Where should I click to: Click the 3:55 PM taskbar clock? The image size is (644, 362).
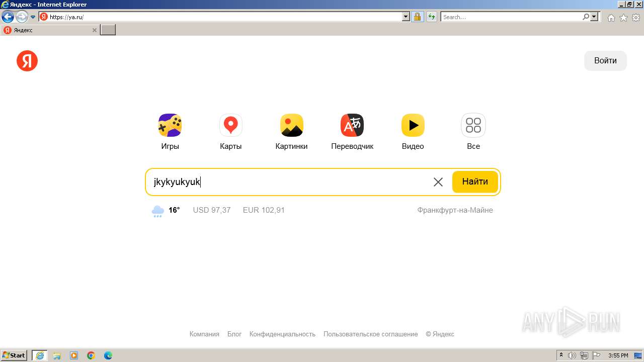coord(618,355)
